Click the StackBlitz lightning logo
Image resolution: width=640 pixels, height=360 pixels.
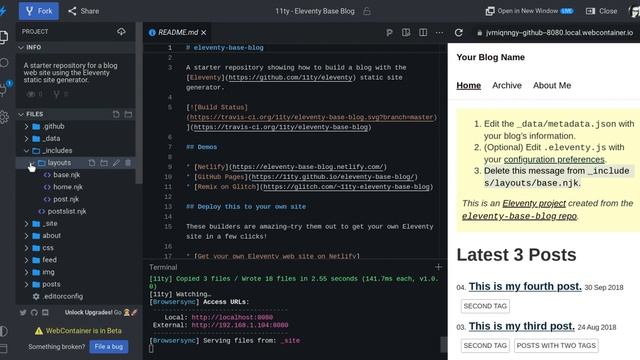click(x=3, y=11)
